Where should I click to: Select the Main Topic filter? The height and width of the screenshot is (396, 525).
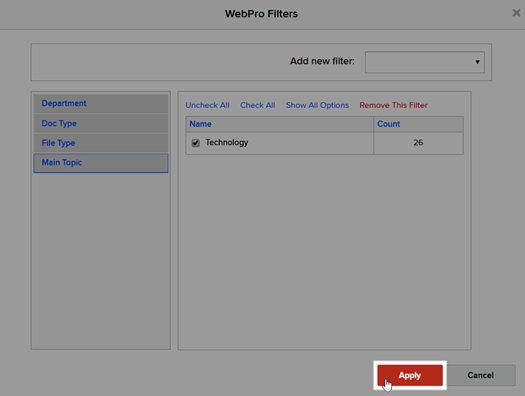tap(101, 163)
